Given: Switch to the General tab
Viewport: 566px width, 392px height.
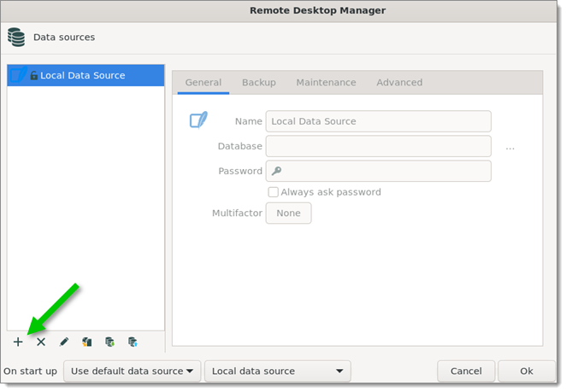Looking at the screenshot, I should coord(203,83).
